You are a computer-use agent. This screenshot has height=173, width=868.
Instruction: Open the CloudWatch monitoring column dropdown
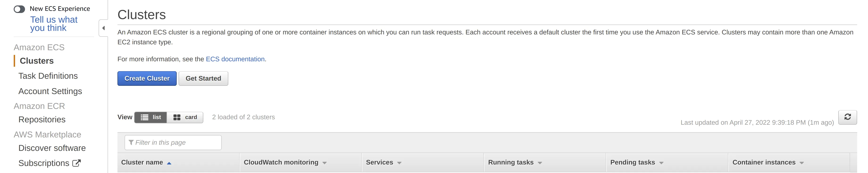click(324, 163)
